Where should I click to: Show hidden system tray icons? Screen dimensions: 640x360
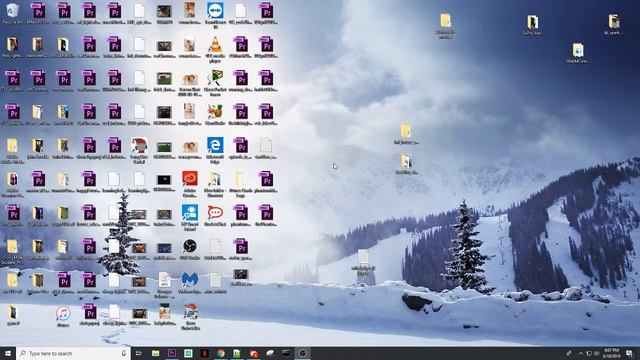580,353
